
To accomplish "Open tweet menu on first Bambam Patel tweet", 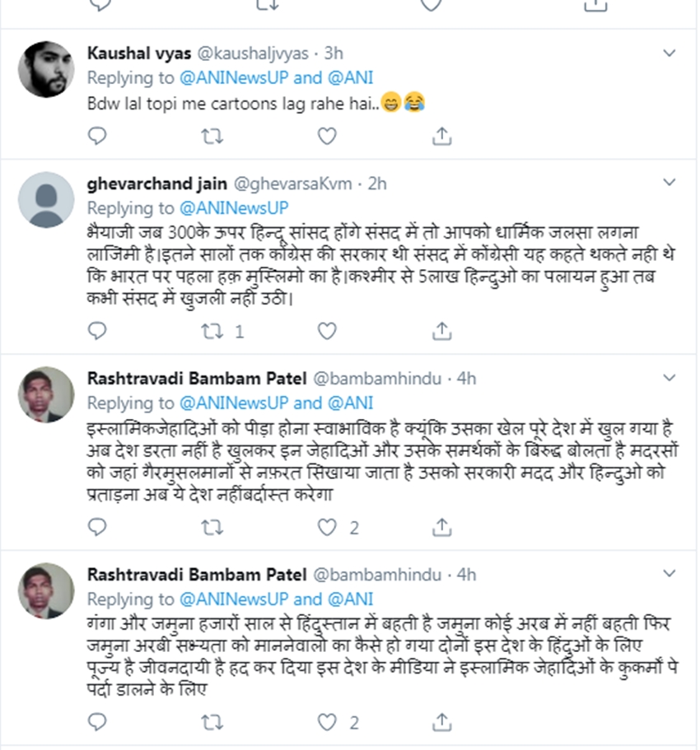I will point(670,379).
